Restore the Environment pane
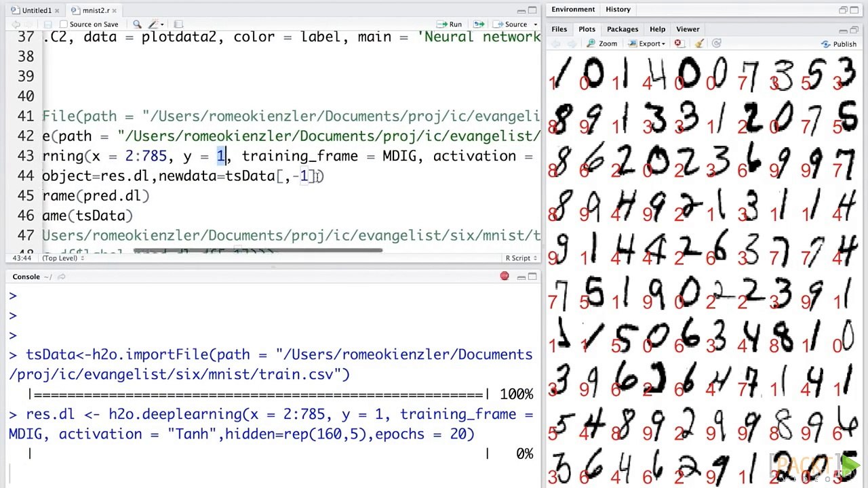The image size is (868, 488). pyautogui.click(x=843, y=10)
